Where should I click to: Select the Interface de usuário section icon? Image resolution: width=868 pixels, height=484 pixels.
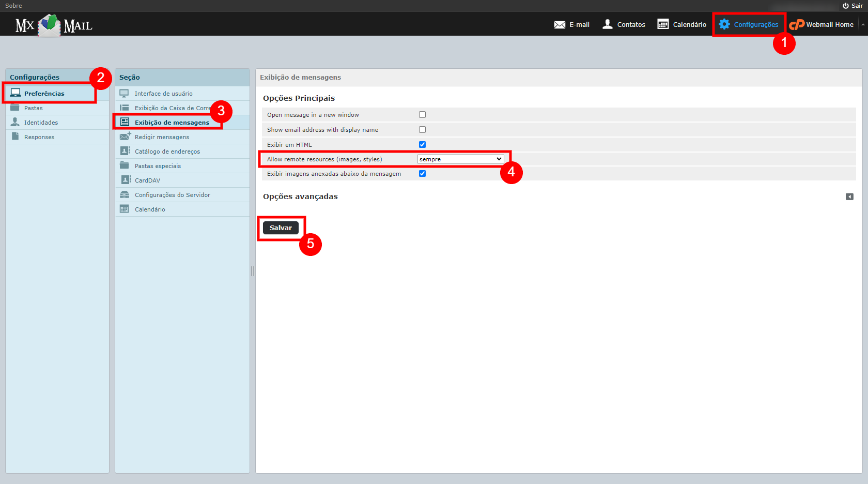(125, 93)
